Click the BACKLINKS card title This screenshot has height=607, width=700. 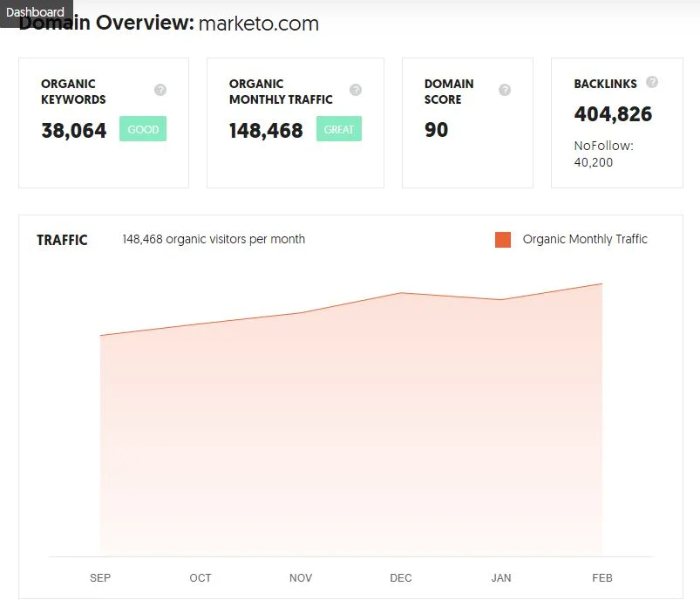[x=605, y=84]
